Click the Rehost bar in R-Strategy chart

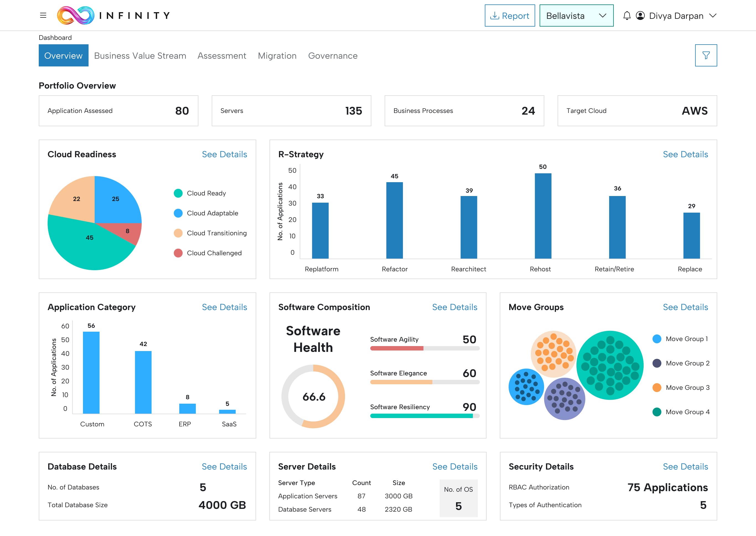click(x=543, y=216)
